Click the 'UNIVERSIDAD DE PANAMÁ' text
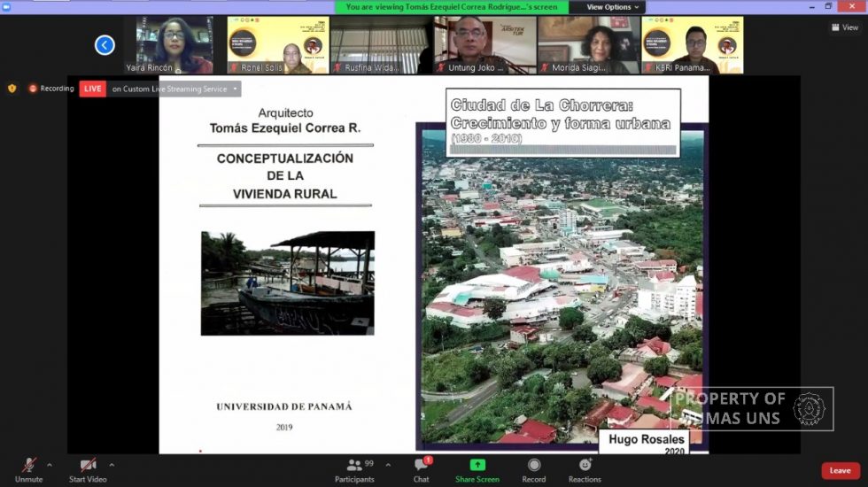This screenshot has height=487, width=868. (284, 406)
